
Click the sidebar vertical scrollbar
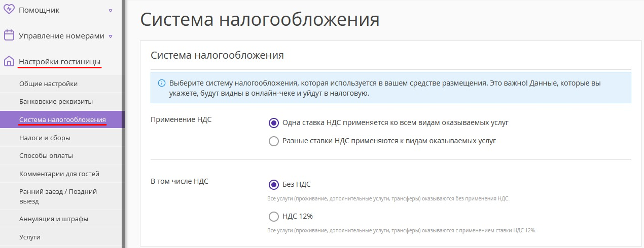coord(124,124)
